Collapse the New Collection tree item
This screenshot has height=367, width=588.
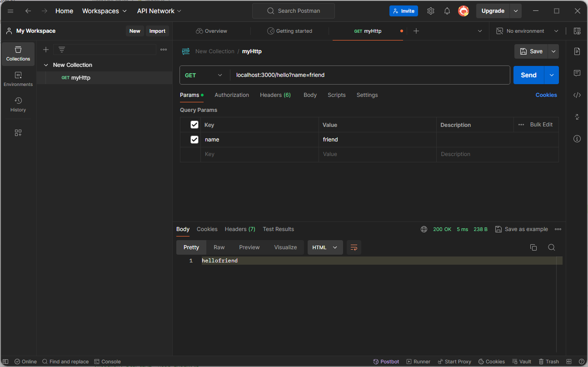click(46, 65)
